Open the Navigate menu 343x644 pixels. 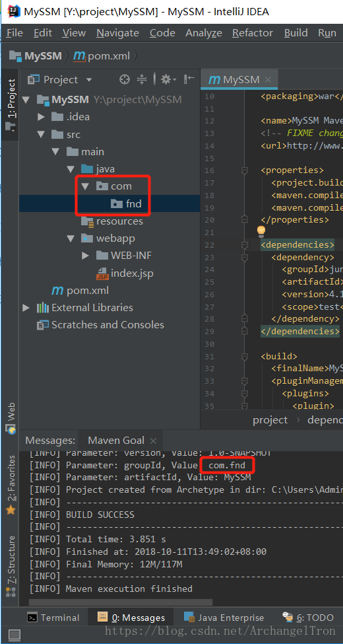(118, 33)
